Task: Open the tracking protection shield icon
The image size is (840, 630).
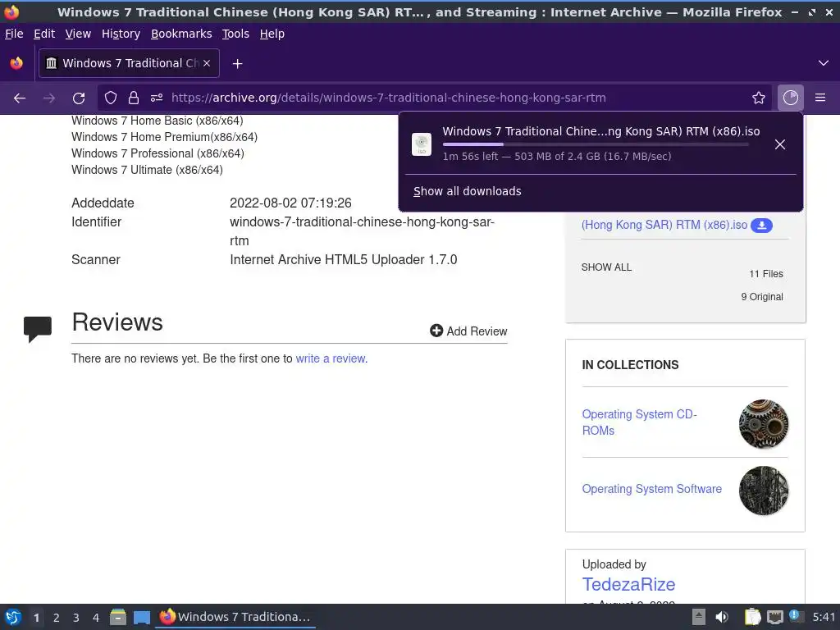Action: coord(111,98)
